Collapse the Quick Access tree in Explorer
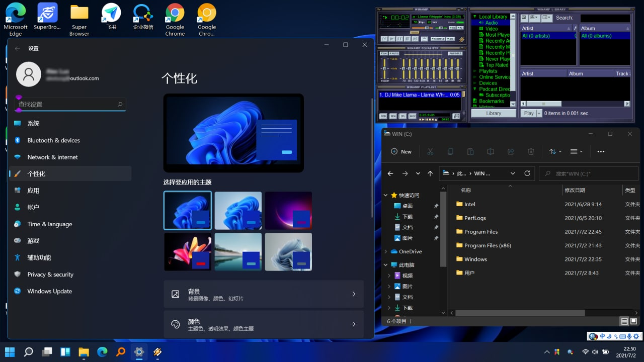This screenshot has height=362, width=644. pos(386,195)
